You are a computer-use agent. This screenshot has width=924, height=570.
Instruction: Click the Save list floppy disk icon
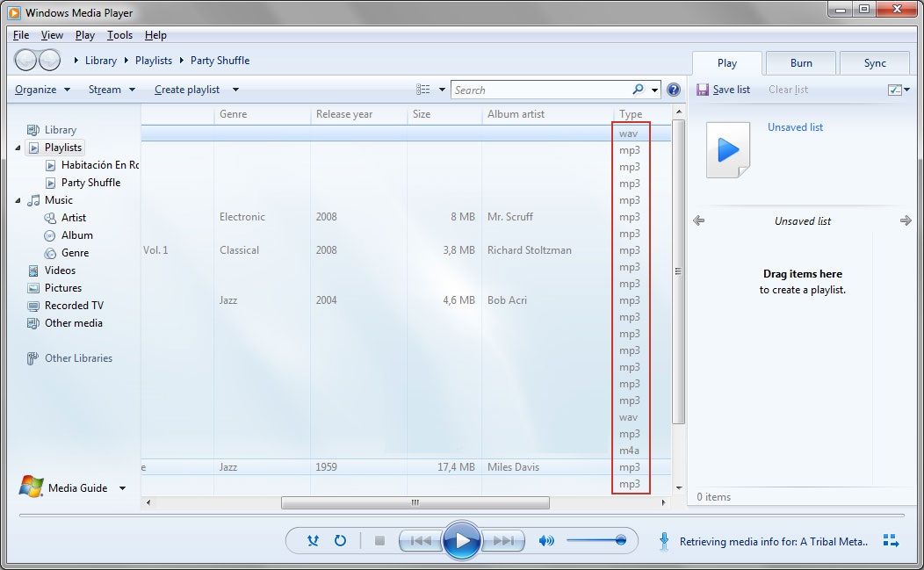point(702,90)
